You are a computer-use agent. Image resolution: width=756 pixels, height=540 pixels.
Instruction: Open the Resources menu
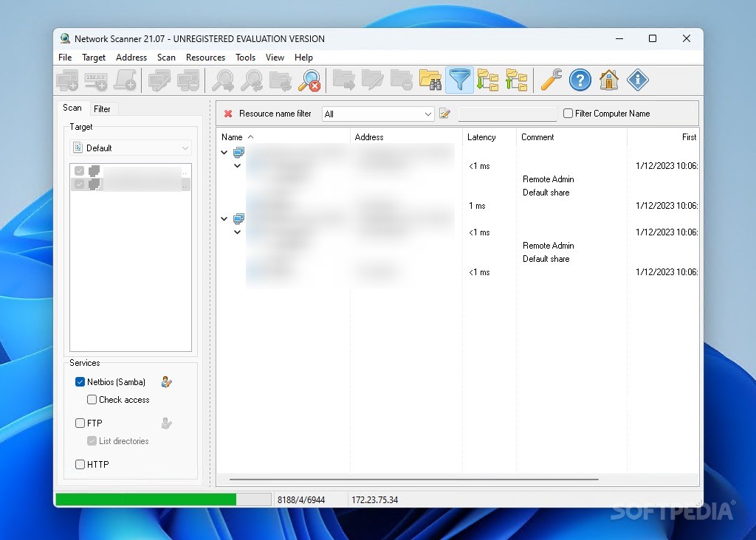tap(205, 58)
